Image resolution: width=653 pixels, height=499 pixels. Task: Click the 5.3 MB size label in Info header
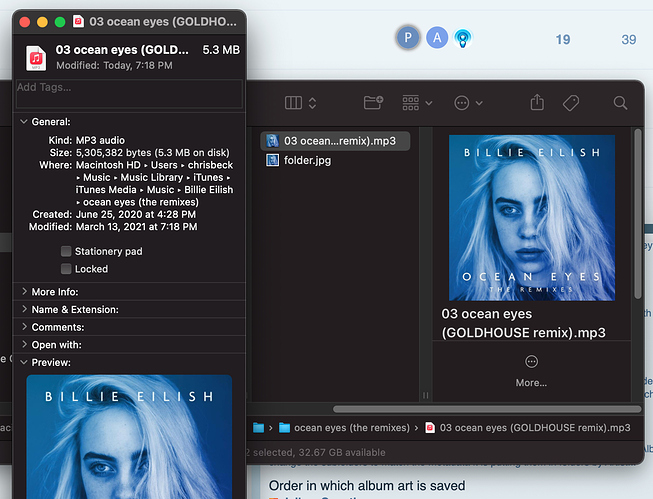pos(221,50)
